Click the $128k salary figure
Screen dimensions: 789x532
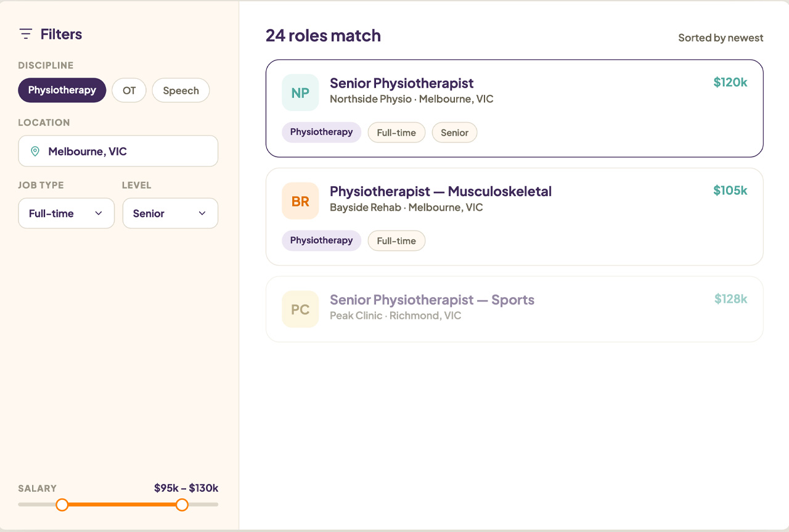point(731,299)
